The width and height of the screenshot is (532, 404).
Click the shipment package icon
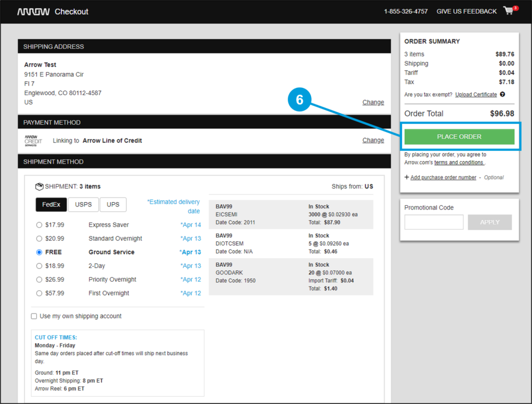click(x=39, y=186)
